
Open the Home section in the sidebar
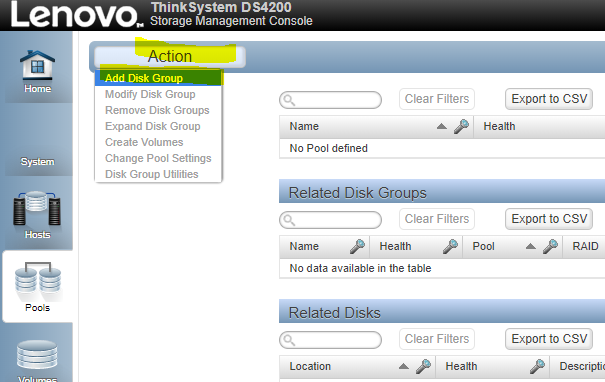tap(37, 72)
